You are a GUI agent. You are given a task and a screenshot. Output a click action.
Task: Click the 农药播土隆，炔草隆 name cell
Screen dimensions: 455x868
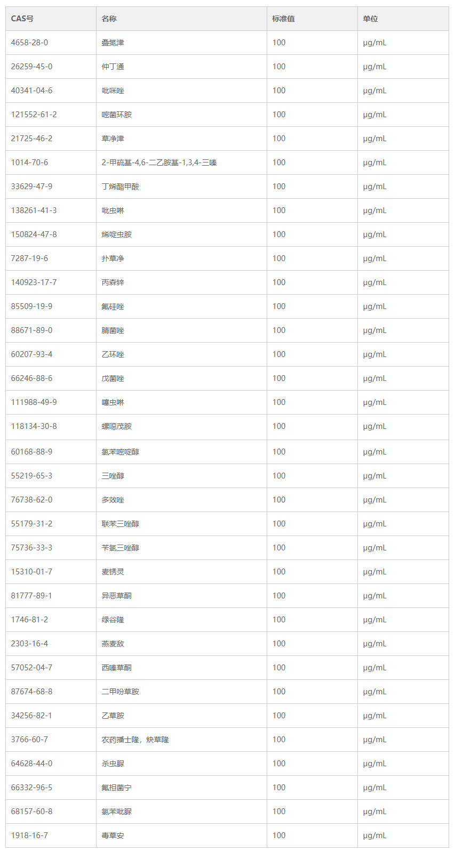[x=135, y=740]
